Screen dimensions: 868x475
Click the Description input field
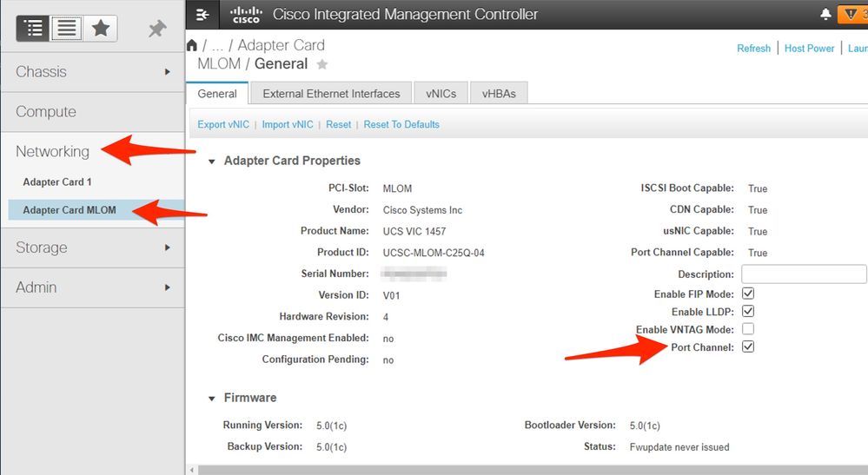pos(804,274)
